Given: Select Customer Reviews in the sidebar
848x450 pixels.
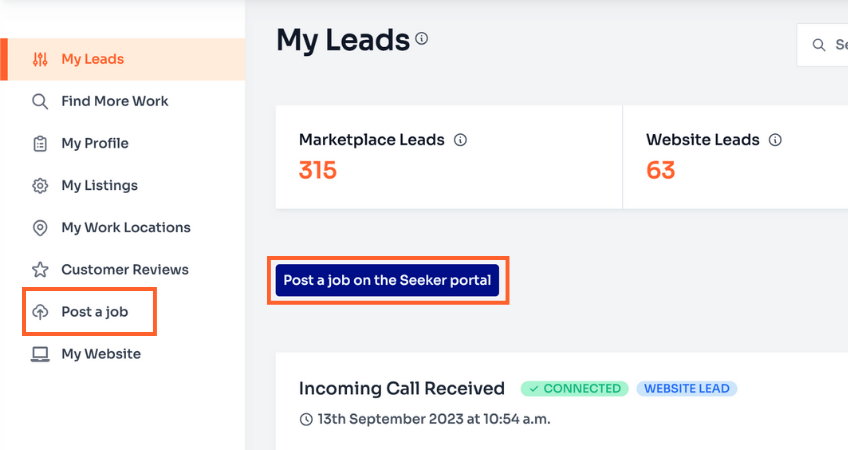Looking at the screenshot, I should (124, 270).
